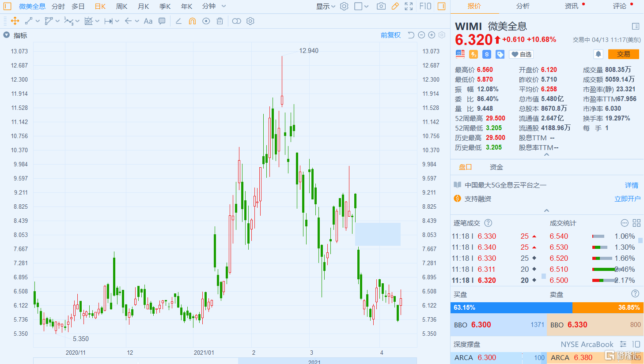Screen dimensions: 644x364
Task: Toggle the right sidebar panel icon
Action: coord(441,6)
